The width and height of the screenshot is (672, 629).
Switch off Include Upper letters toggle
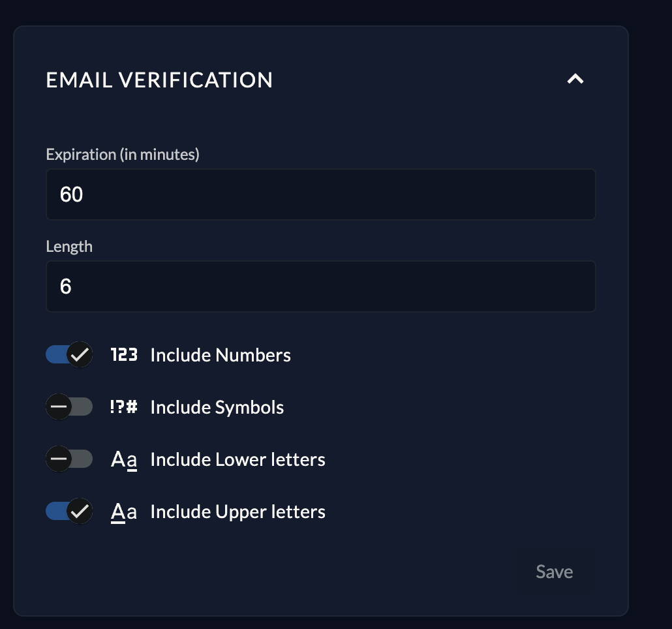[x=69, y=512]
